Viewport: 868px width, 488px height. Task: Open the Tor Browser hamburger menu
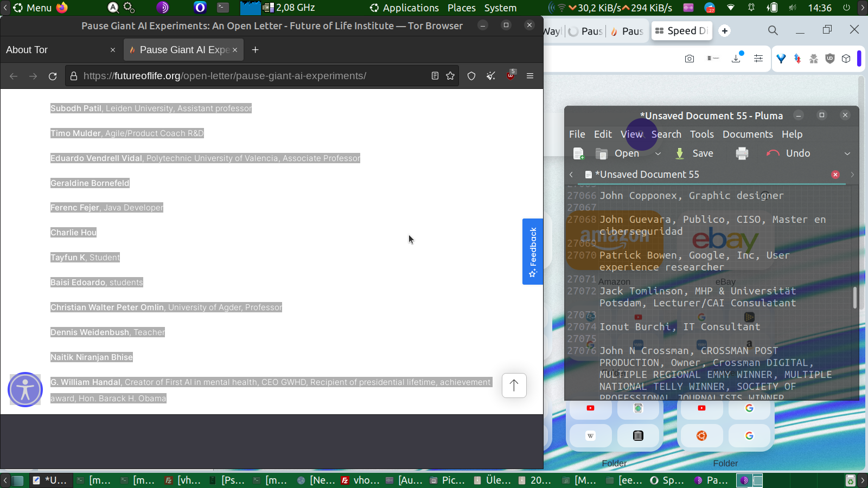click(x=530, y=76)
